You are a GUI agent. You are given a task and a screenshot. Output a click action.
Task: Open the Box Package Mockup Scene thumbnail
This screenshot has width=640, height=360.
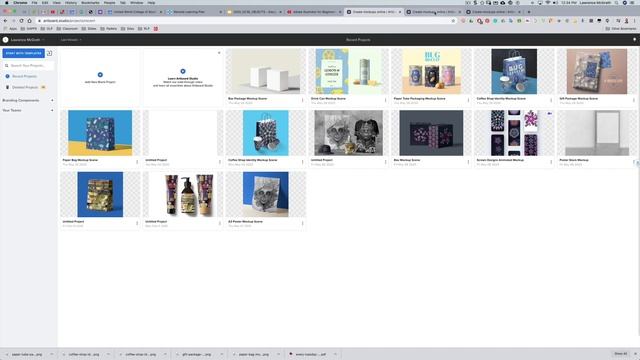[266, 71]
